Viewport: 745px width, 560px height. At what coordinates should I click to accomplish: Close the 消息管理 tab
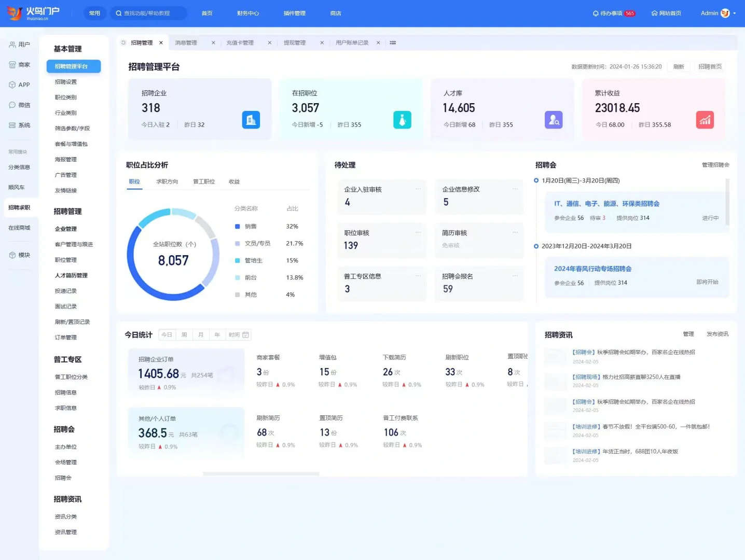[213, 43]
